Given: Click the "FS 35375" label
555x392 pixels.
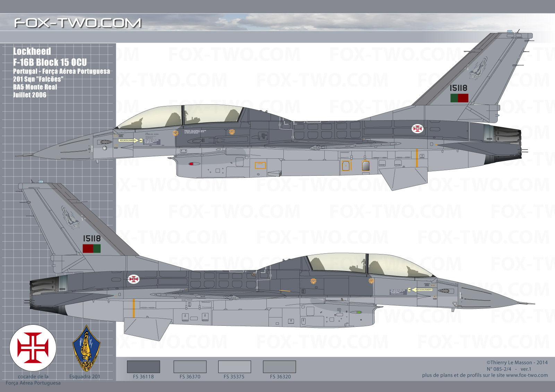Looking at the screenshot, I should (234, 377).
